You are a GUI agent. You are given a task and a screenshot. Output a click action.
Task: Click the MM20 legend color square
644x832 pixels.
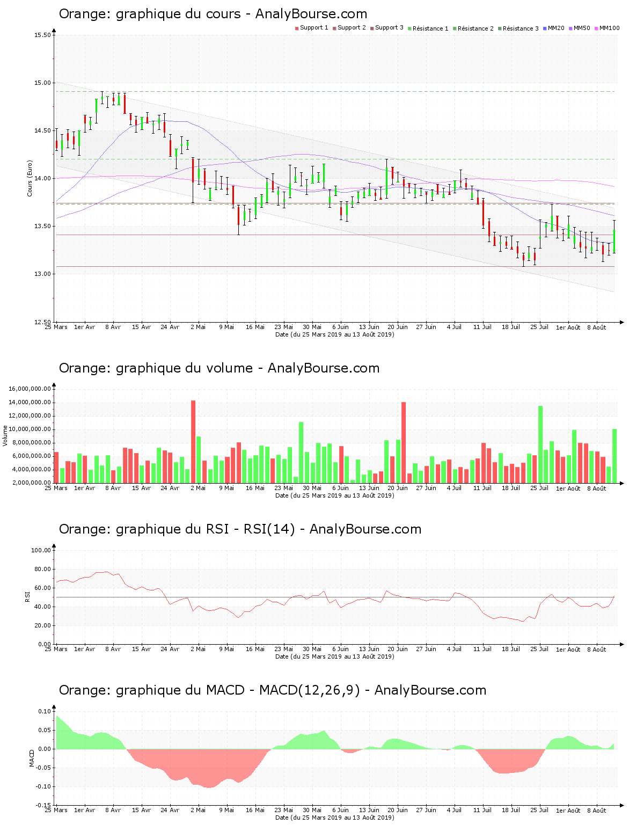click(545, 28)
